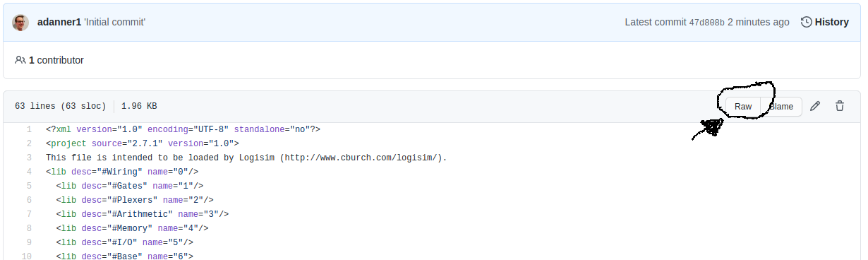Delete this file with trash icon

click(840, 106)
